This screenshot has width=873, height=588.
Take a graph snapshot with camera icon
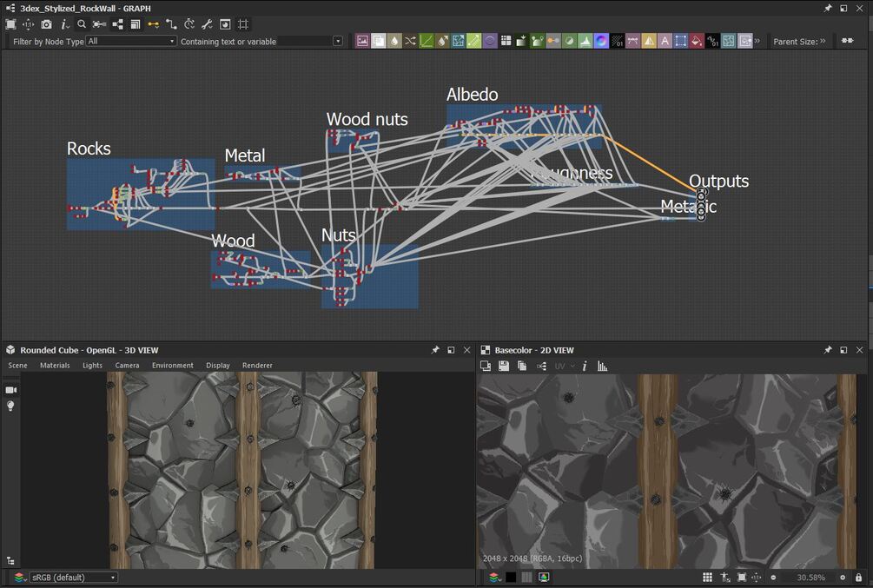coord(46,24)
